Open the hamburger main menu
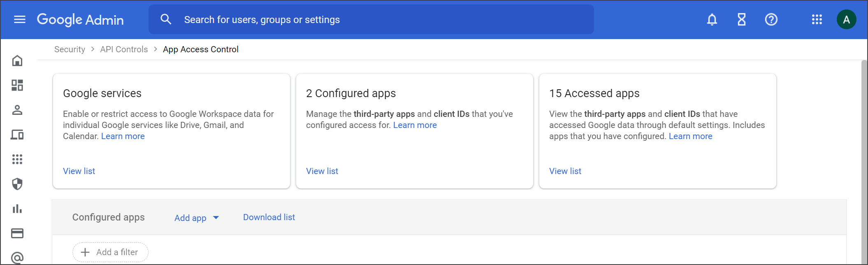 coord(20,19)
